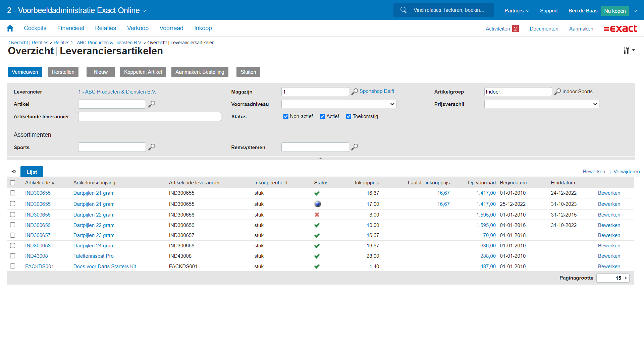The height and width of the screenshot is (362, 644).
Task: Open the dropdown arrow next to tools icon
Action: pos(634,50)
